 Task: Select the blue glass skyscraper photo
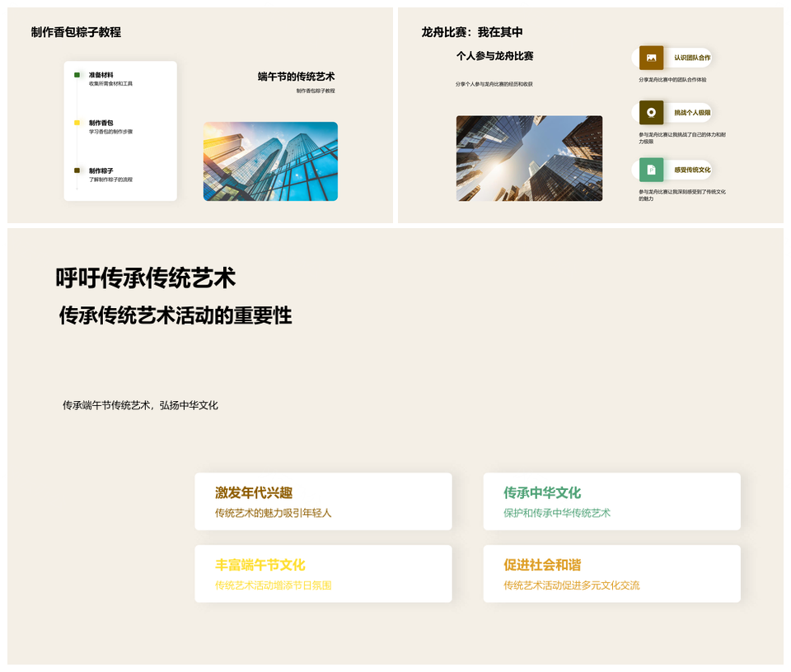click(270, 161)
